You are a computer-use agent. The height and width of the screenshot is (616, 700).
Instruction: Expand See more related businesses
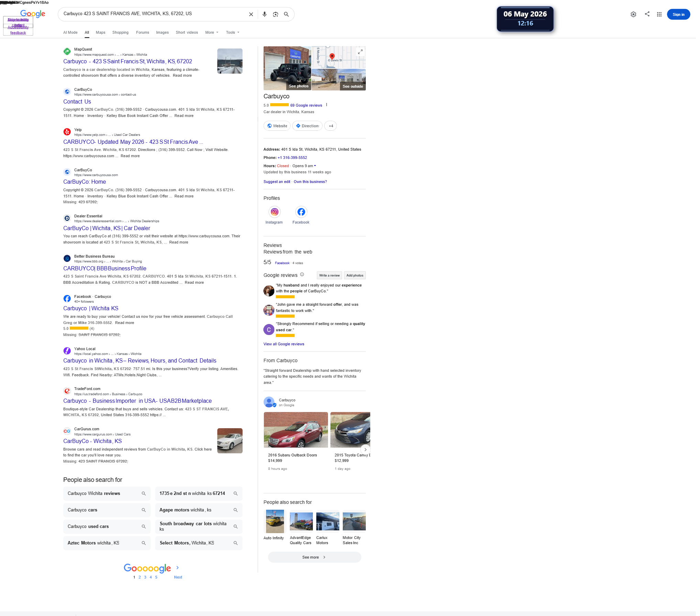(x=314, y=557)
